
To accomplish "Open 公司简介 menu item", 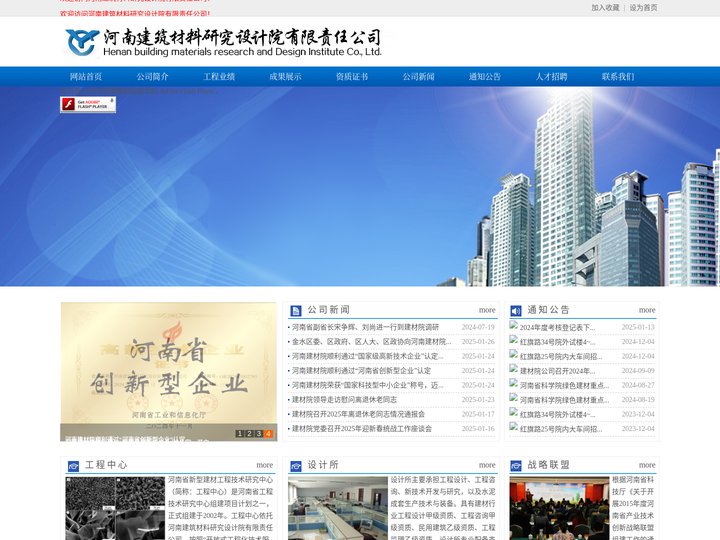I will pyautogui.click(x=152, y=77).
